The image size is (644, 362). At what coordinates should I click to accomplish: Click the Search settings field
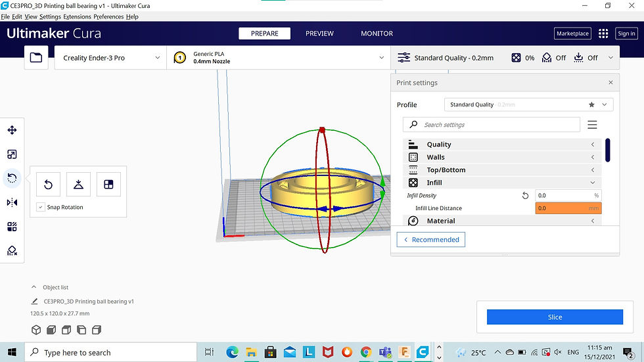tap(492, 125)
